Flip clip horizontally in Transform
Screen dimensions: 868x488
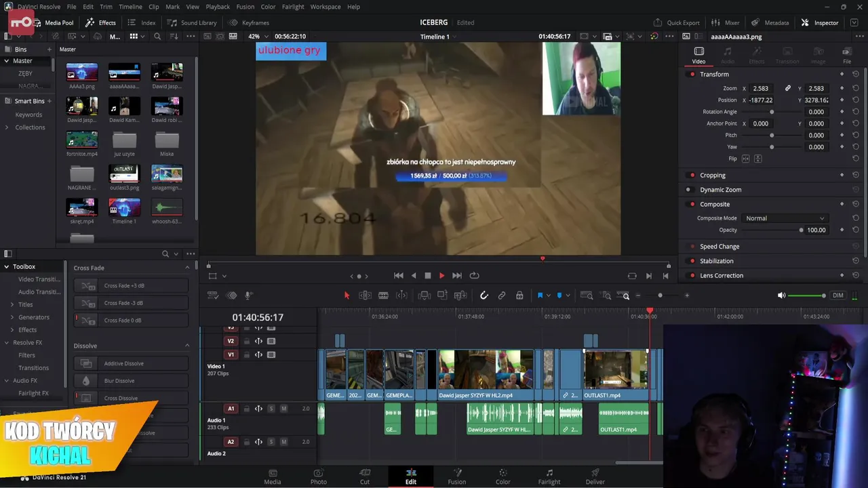[x=746, y=159]
